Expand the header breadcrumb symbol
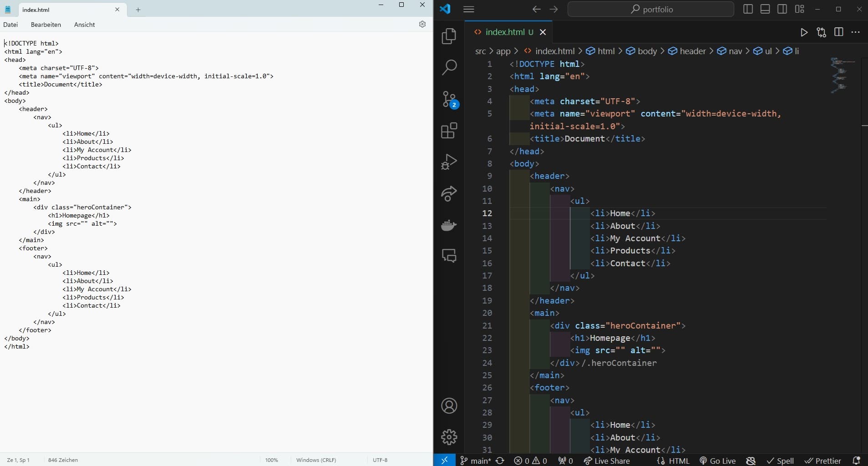 click(687, 51)
